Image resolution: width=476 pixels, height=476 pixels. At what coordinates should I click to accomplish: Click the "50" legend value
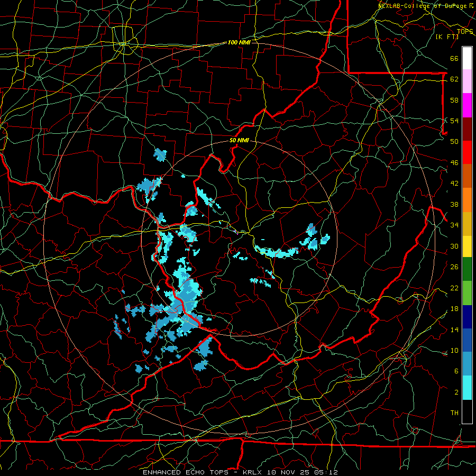(x=454, y=142)
